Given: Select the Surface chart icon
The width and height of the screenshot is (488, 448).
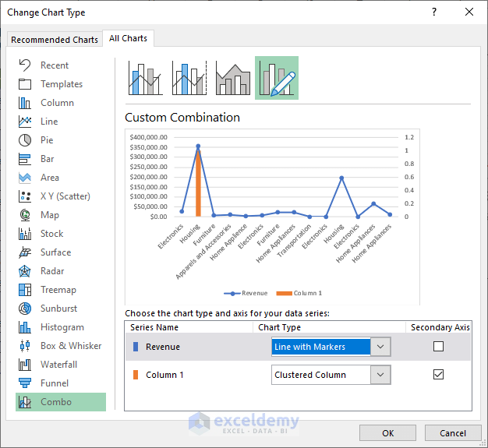Looking at the screenshot, I should pos(25,252).
